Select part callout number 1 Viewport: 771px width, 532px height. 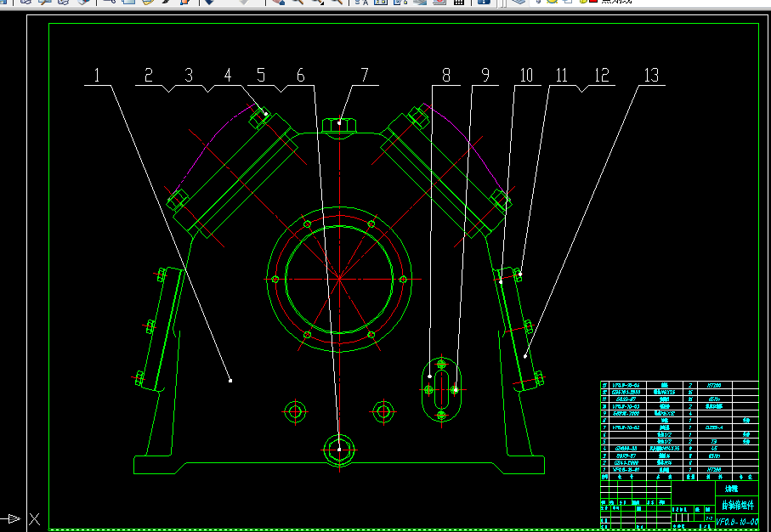pyautogui.click(x=97, y=76)
